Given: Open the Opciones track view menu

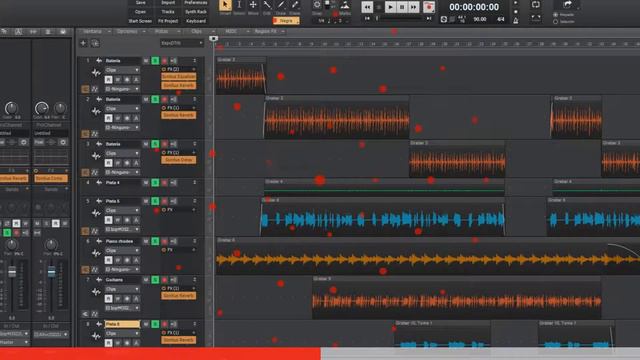Looking at the screenshot, I should (130, 31).
